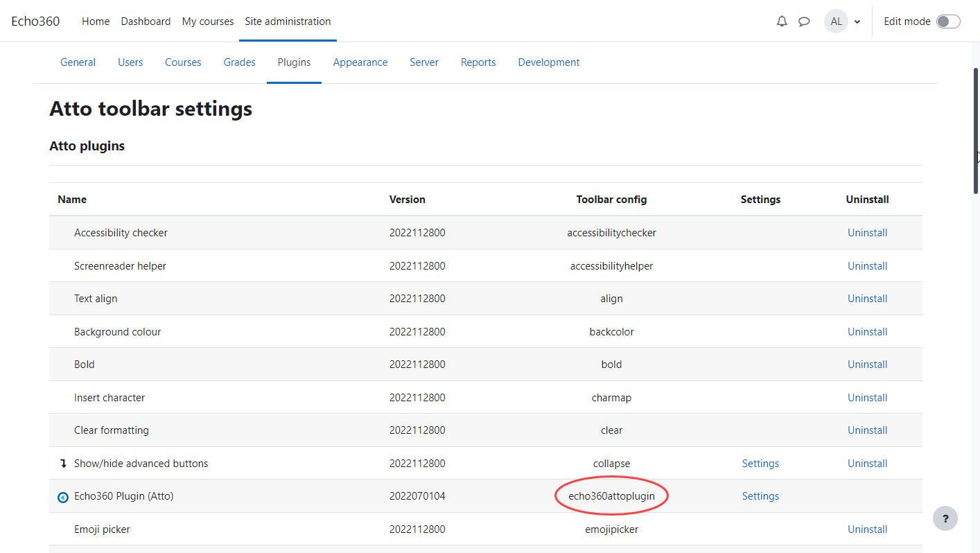Click the collapse toolbar config text
Screen dimensions: 980x553
611,464
